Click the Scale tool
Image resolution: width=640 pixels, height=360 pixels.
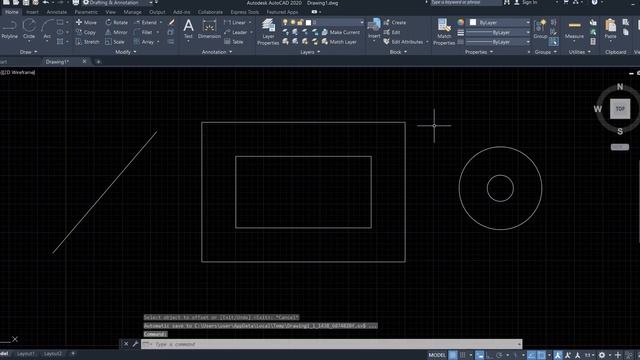click(115, 42)
